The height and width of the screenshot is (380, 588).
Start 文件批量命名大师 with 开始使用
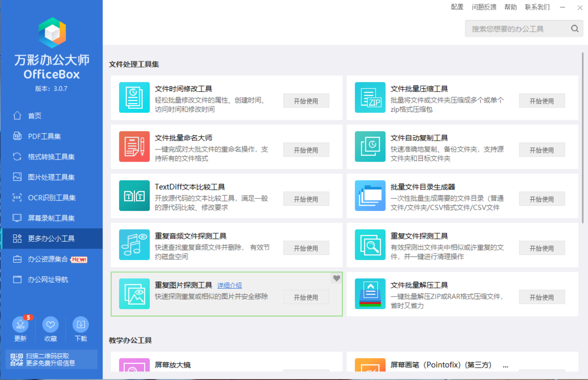(x=306, y=150)
